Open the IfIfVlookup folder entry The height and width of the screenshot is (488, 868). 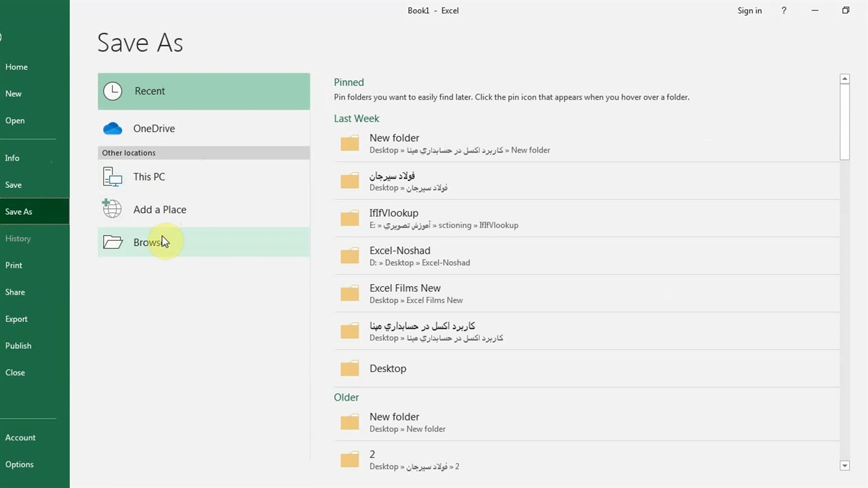click(x=587, y=218)
